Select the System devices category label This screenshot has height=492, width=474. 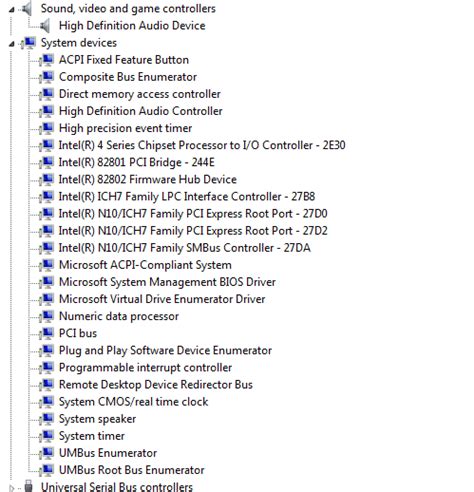[79, 43]
